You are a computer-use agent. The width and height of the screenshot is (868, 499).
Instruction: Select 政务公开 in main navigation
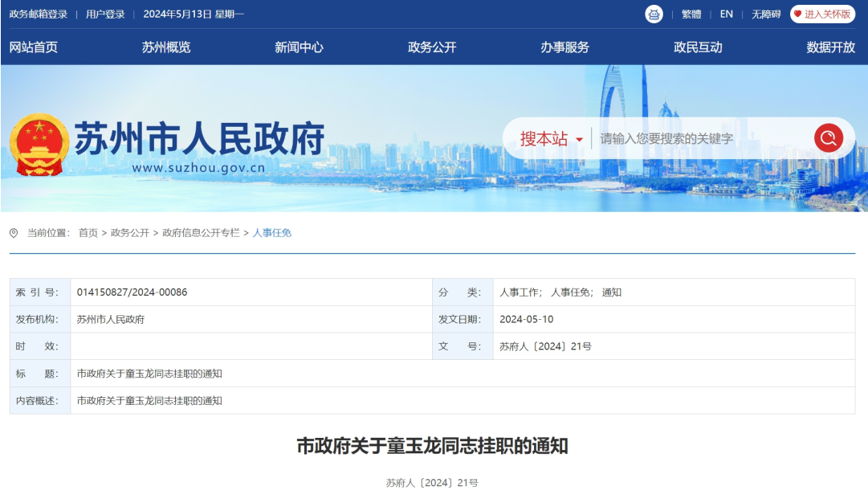click(432, 47)
